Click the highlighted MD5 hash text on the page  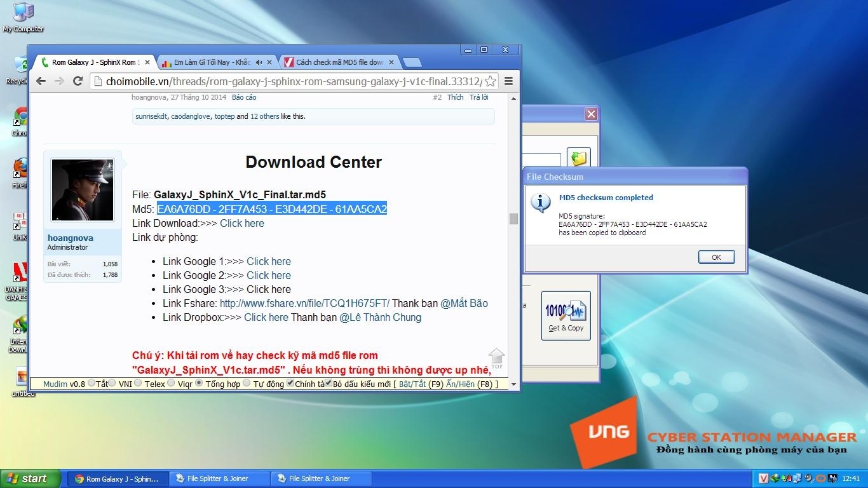point(272,209)
